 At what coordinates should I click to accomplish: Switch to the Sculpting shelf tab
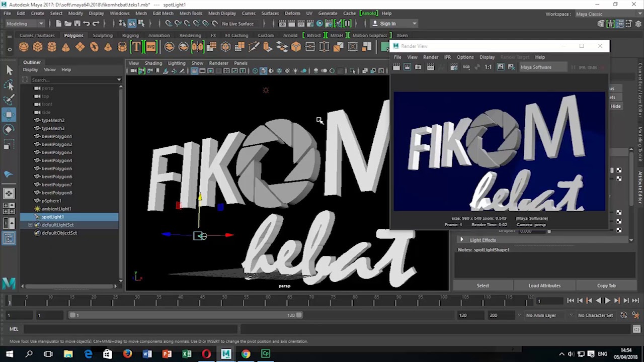(103, 35)
